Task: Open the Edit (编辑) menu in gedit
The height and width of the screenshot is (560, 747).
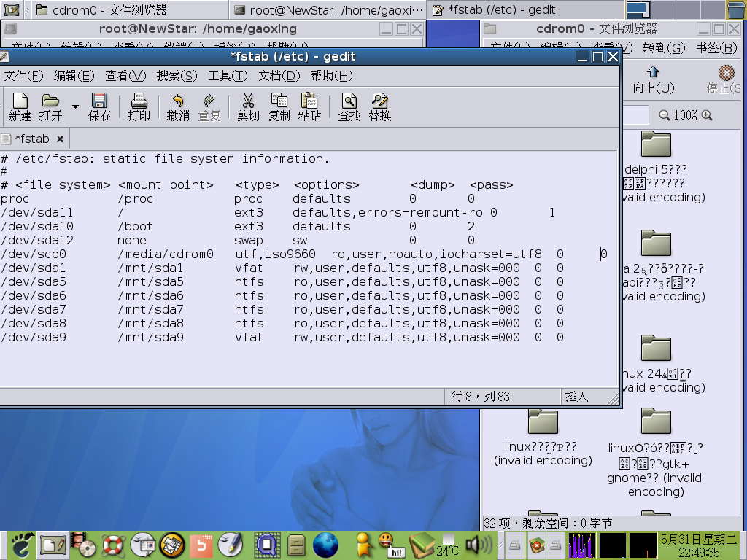Action: pos(74,76)
